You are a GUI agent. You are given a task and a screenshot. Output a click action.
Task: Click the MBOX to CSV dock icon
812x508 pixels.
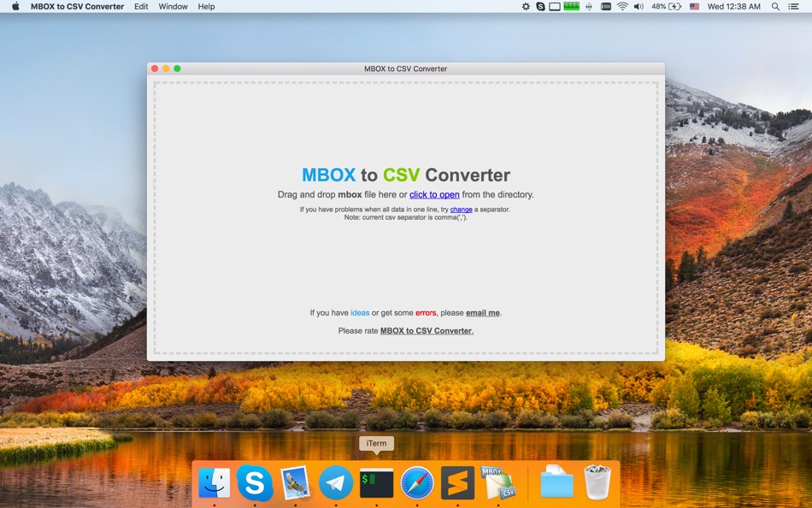tap(498, 482)
